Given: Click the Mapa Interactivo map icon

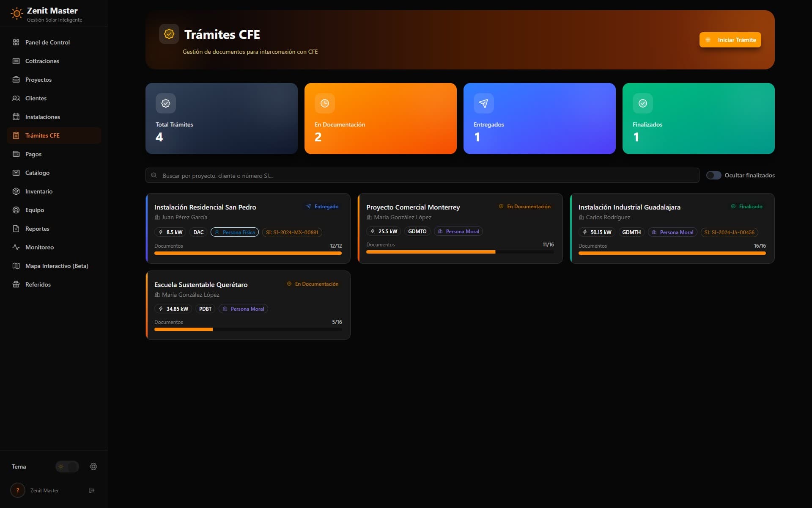Looking at the screenshot, I should tap(16, 266).
